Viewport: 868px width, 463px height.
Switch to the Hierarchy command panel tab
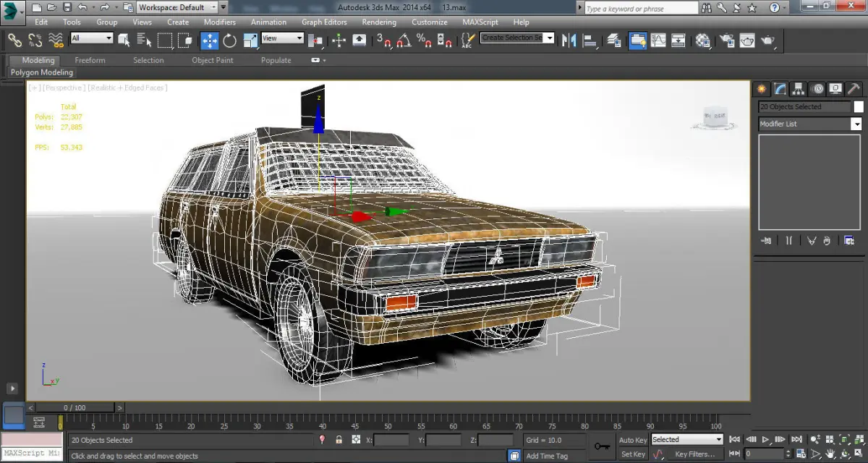799,89
